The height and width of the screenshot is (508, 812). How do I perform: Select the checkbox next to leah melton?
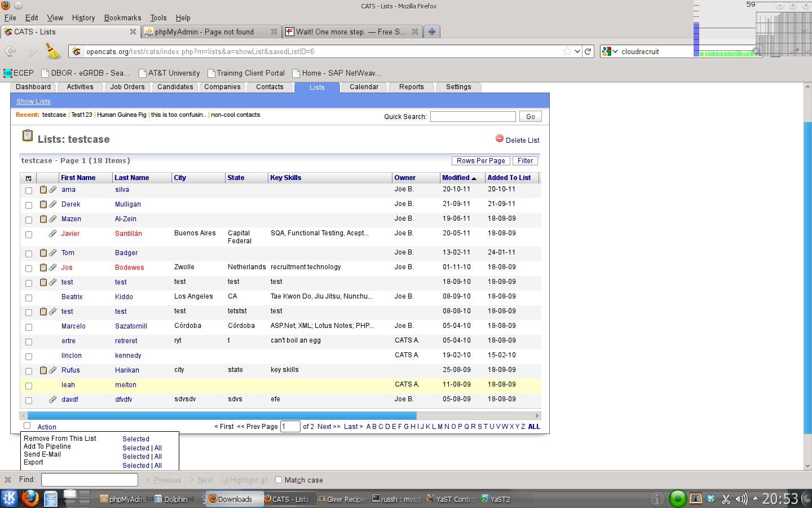click(x=29, y=386)
